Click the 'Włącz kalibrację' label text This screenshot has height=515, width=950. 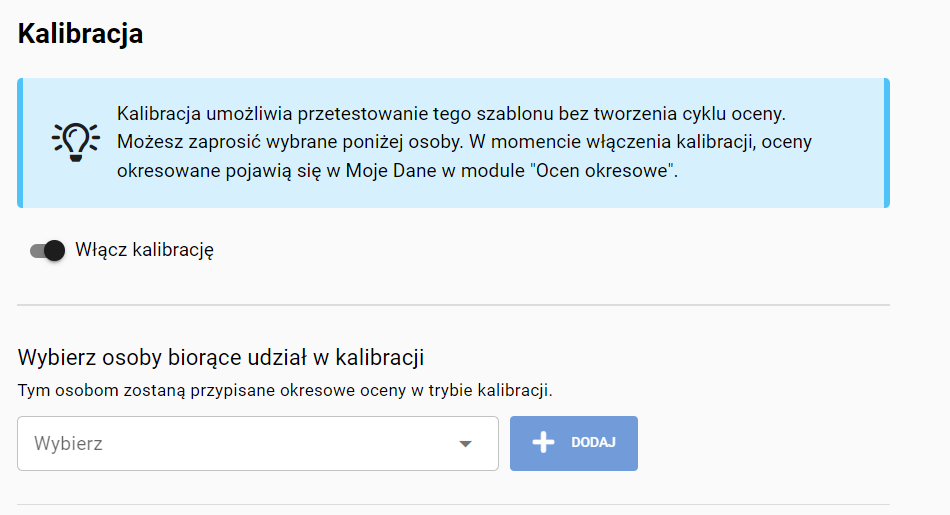[144, 250]
